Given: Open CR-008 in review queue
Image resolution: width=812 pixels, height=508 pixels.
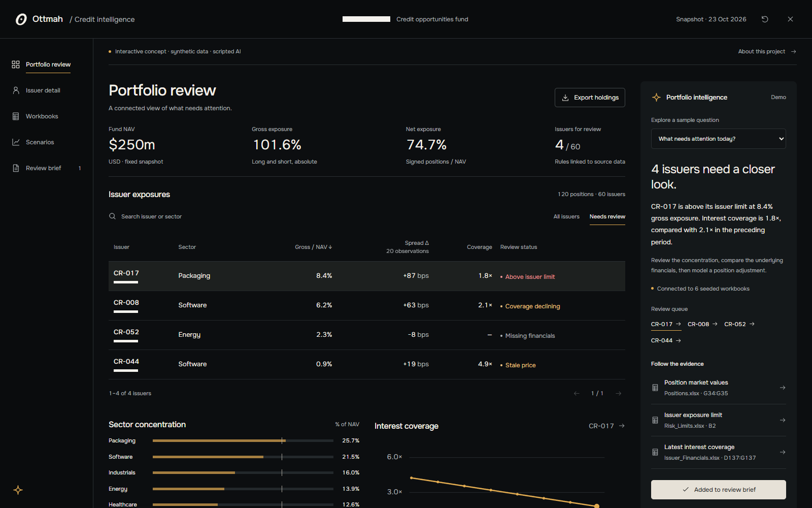Looking at the screenshot, I should [702, 324].
